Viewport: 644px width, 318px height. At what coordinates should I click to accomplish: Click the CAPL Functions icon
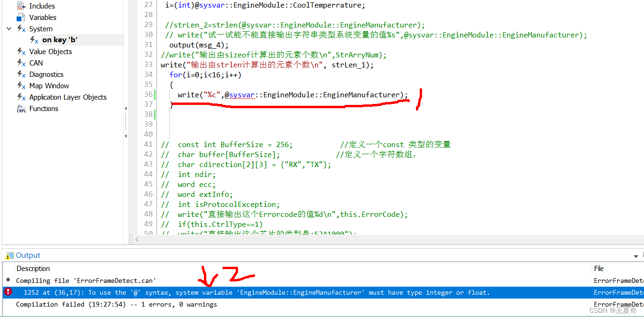point(21,109)
